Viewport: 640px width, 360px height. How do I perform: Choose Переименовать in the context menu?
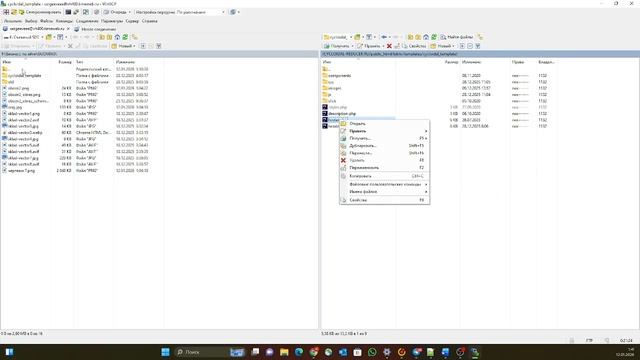click(x=384, y=168)
